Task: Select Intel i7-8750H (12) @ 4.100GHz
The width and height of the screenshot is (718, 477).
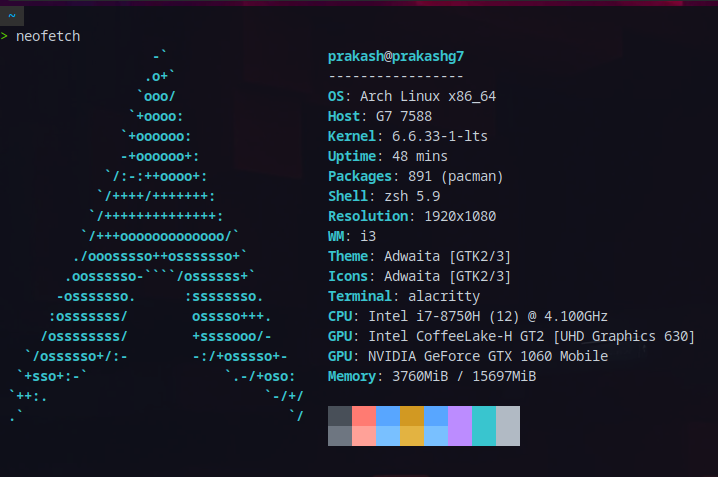Action: (488, 317)
